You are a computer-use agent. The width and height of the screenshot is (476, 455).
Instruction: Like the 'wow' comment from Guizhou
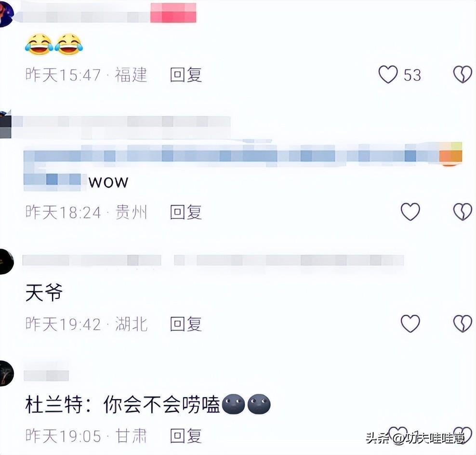click(x=410, y=212)
